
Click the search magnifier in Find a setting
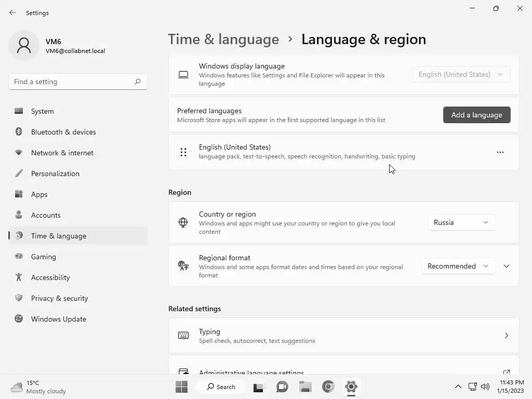[x=137, y=82]
